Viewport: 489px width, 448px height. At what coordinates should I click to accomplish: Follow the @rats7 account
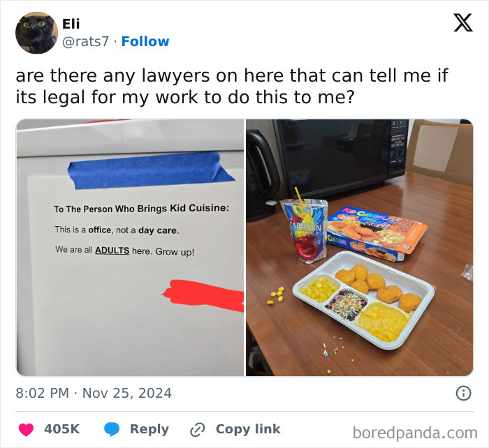pyautogui.click(x=145, y=41)
